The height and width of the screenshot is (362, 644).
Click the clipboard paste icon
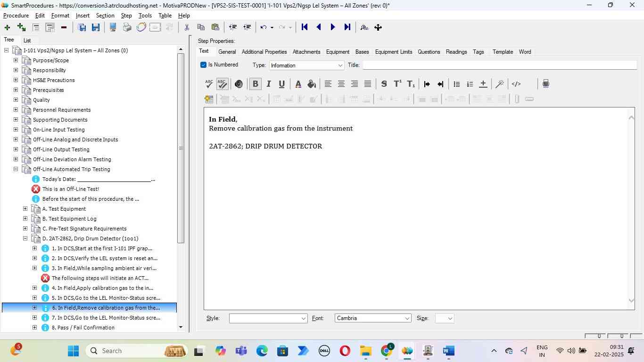point(215,27)
